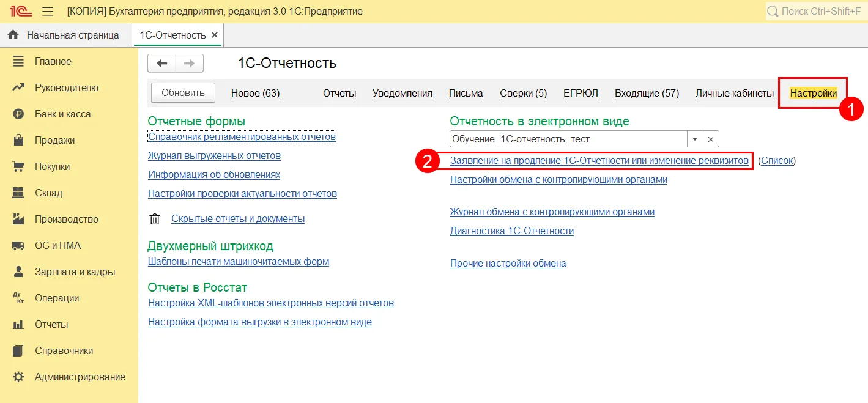
Task: Open Настройка XML-шаблонов электронных версий отчетов
Action: (x=271, y=303)
